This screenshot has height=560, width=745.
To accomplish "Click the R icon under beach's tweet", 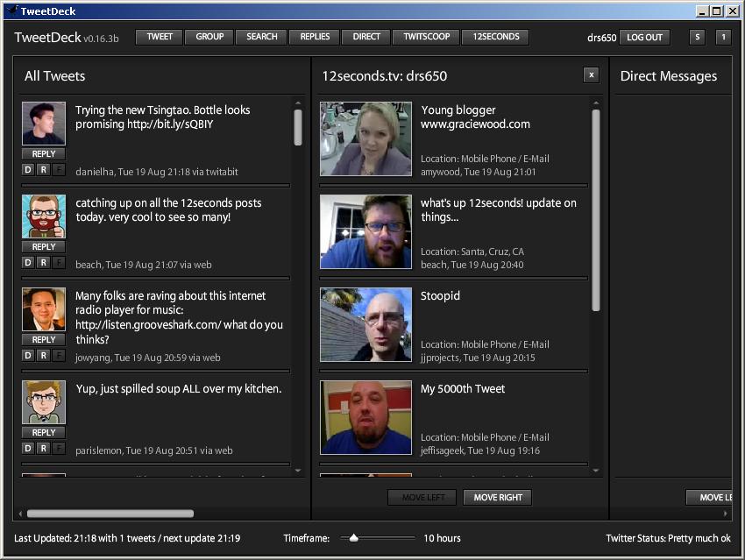I will [43, 263].
